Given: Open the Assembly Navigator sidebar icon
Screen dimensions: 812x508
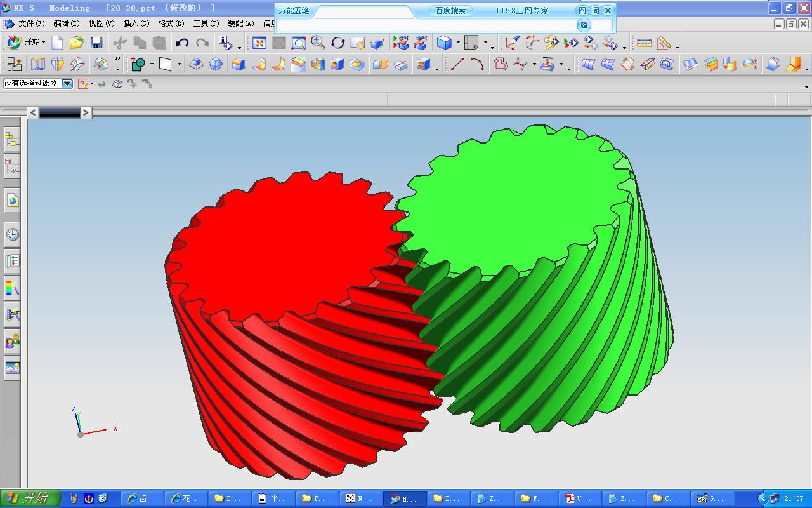Looking at the screenshot, I should 12,139.
